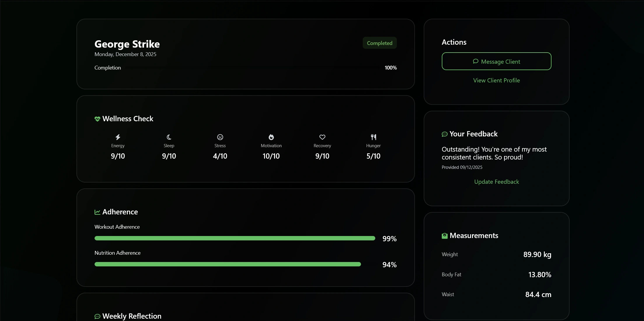The image size is (644, 321).
Task: Click the Your Feedback speech bubble icon
Action: coord(445,134)
